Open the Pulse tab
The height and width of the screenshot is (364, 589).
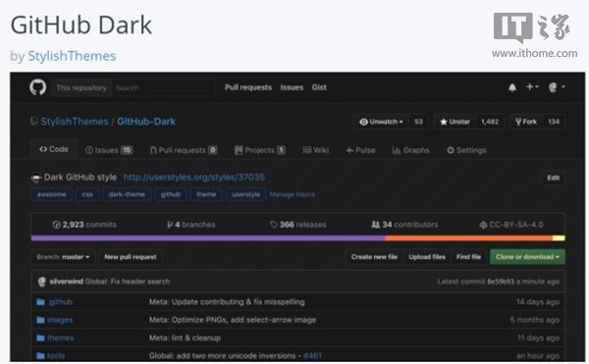click(x=360, y=150)
